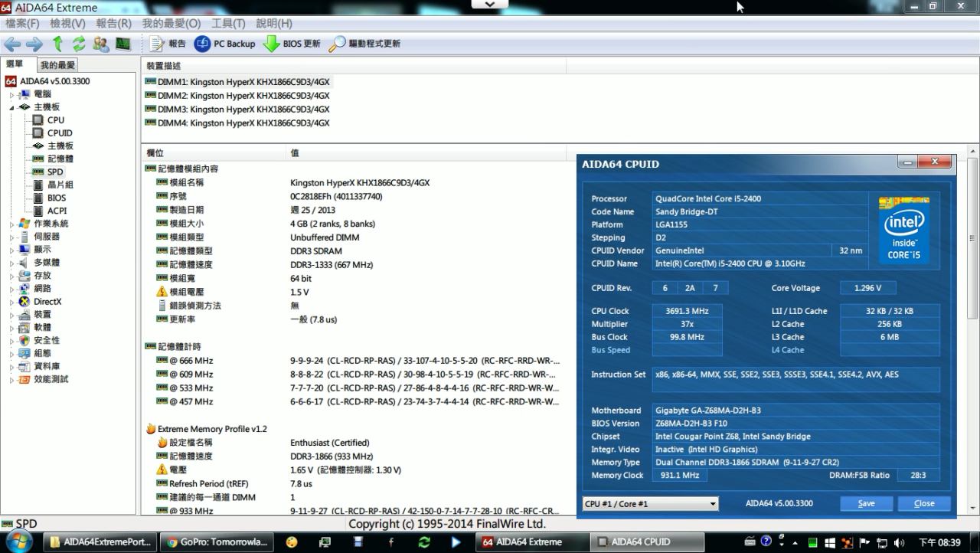Select DIMM3 Kingston HyperX module
980x553 pixels.
click(237, 110)
